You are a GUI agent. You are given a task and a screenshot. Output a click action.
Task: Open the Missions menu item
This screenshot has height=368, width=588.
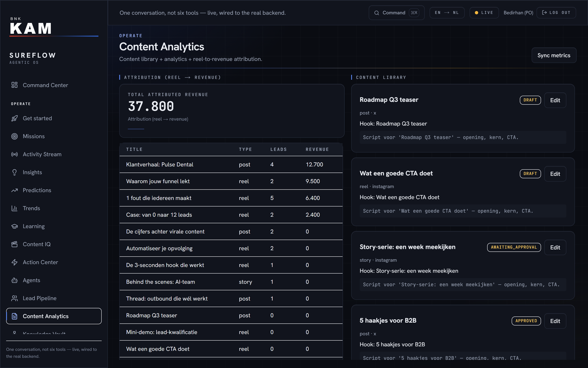54,136
